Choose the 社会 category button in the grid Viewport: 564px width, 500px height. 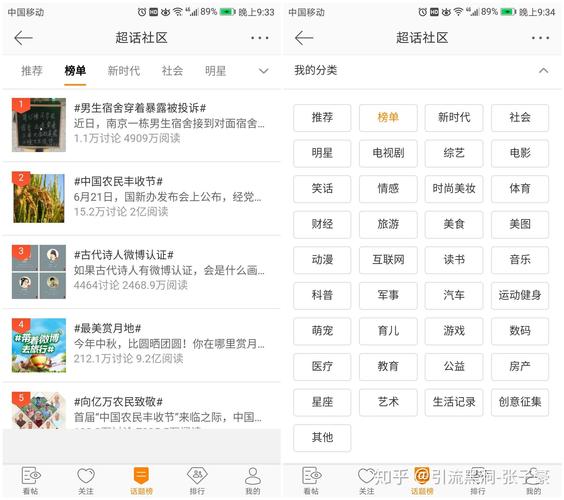[x=520, y=118]
